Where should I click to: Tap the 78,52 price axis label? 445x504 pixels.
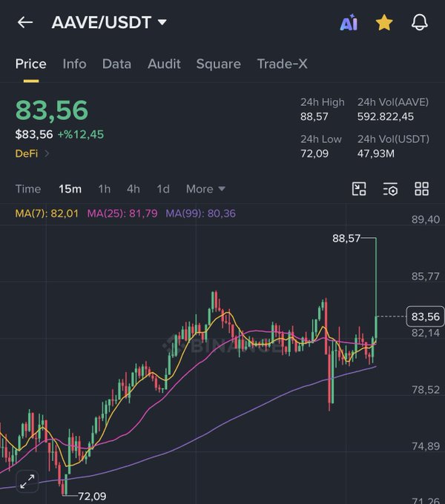pos(426,390)
